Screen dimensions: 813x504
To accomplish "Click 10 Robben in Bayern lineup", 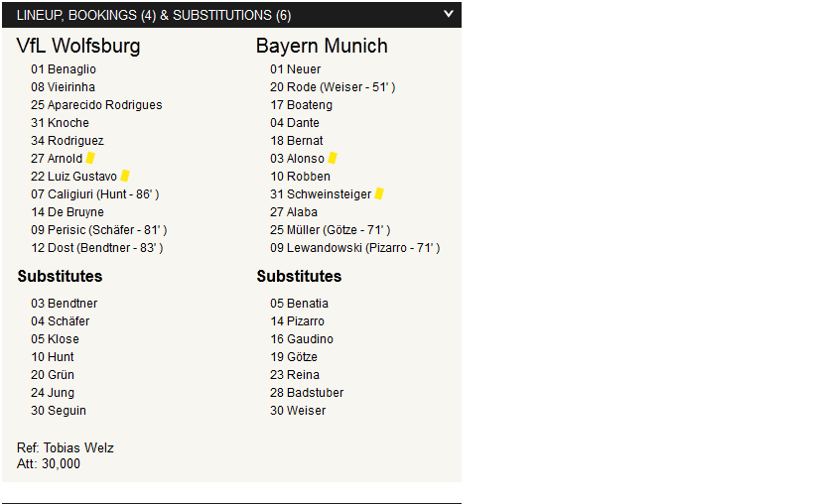I will pos(300,177).
